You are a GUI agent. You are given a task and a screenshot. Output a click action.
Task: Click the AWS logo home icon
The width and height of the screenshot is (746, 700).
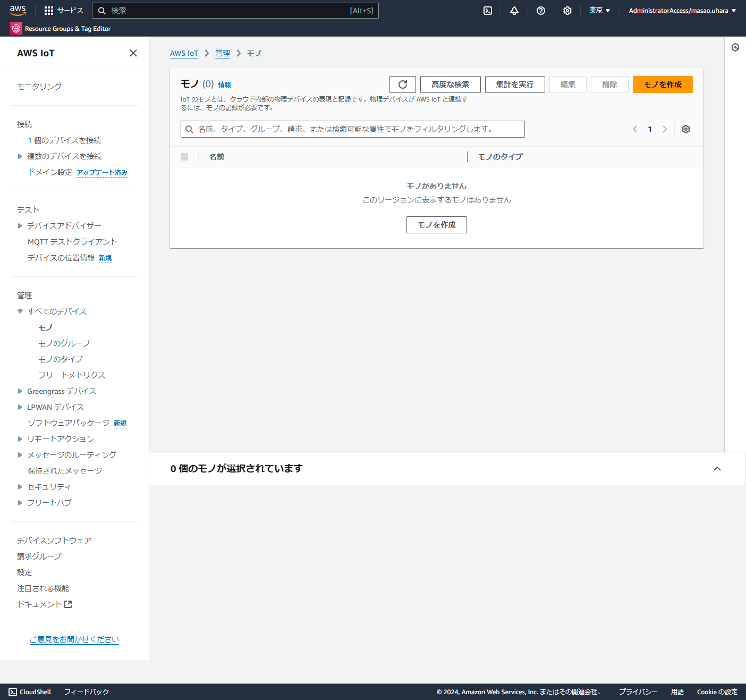click(x=18, y=11)
